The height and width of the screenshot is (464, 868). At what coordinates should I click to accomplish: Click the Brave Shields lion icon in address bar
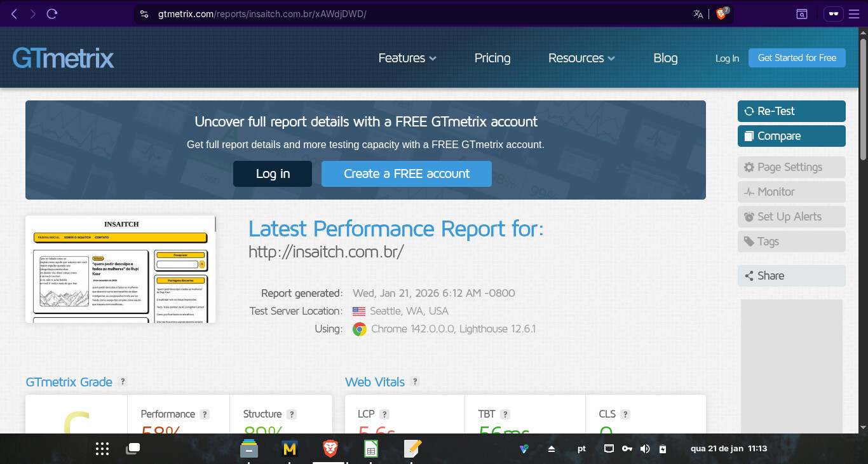pos(721,14)
